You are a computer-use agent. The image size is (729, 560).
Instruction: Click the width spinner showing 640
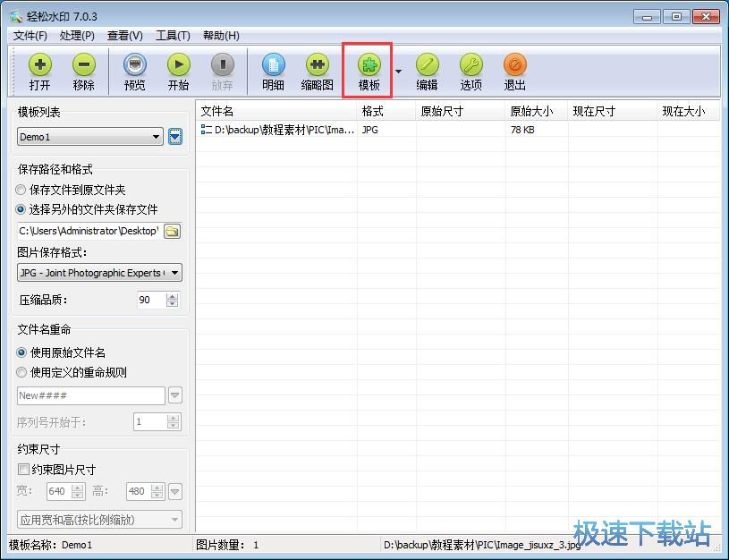click(x=65, y=491)
